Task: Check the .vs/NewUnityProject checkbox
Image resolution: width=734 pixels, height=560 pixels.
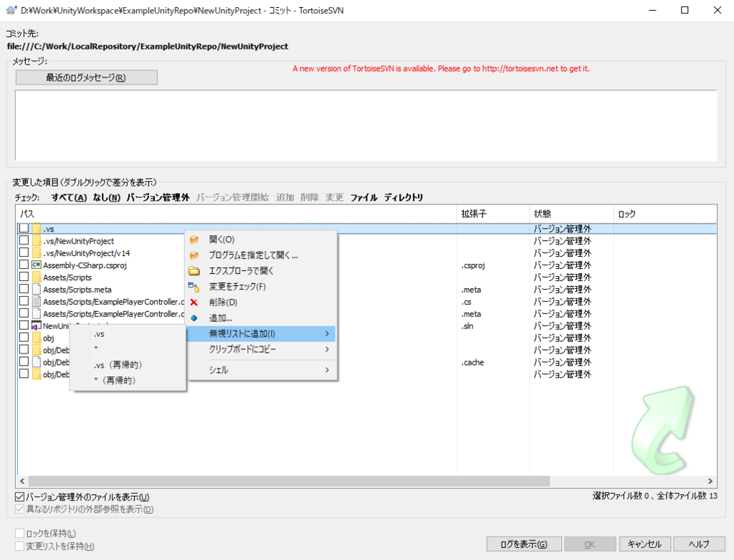Action: [x=24, y=240]
